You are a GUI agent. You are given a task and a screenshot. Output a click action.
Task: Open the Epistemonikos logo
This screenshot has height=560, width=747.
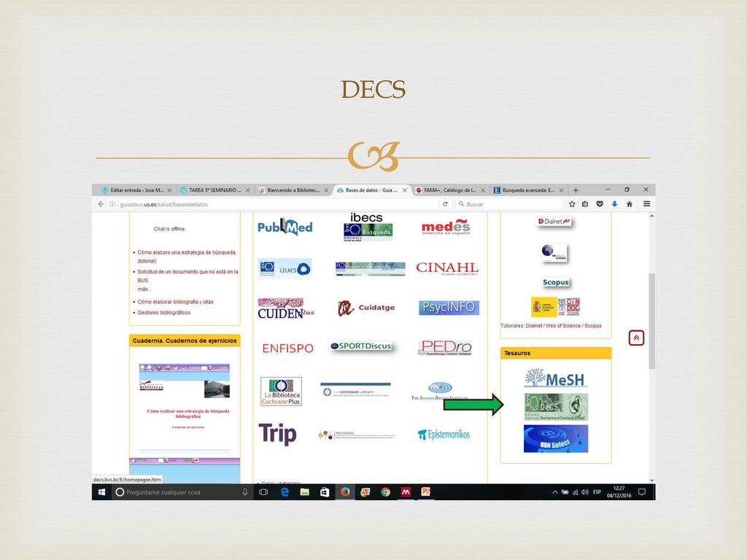point(444,435)
